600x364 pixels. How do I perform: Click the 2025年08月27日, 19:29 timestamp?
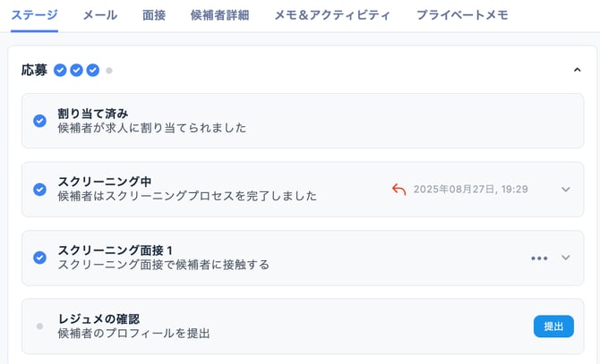click(x=470, y=189)
